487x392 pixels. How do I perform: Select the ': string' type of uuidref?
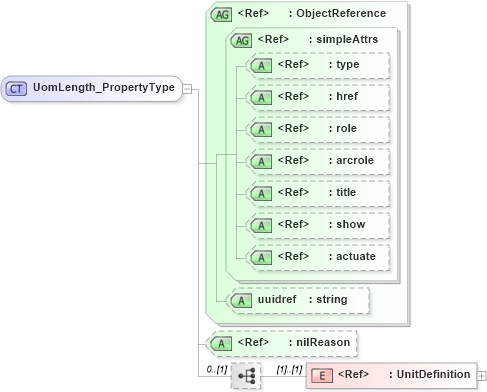328,300
